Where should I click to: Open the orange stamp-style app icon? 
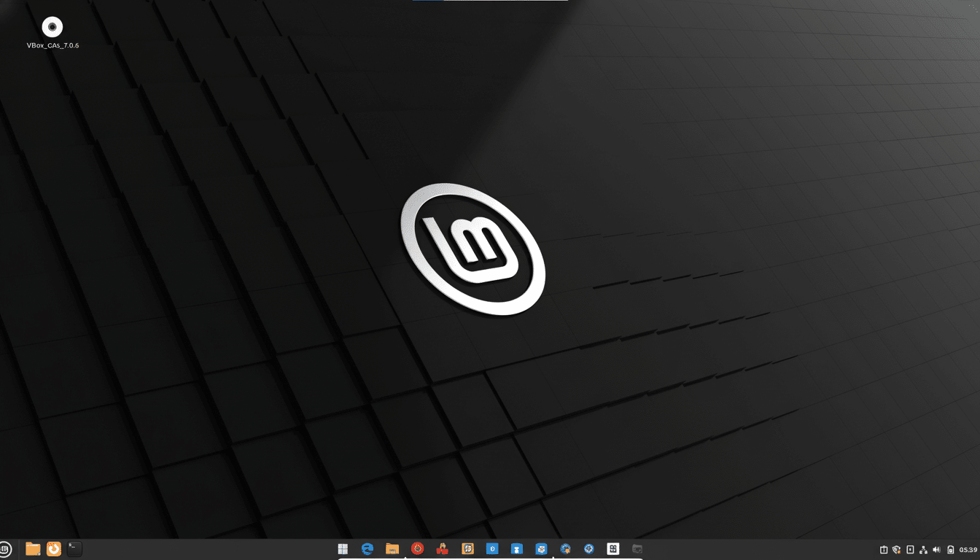coord(467,548)
